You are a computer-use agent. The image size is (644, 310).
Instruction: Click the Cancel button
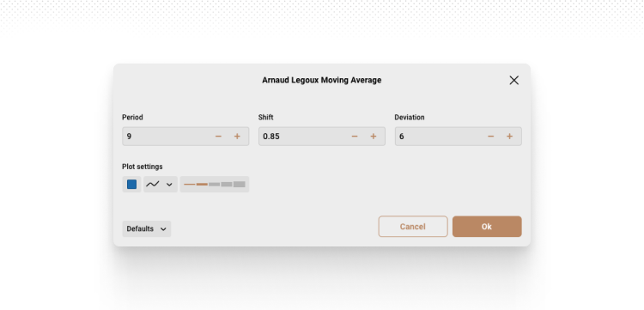(x=413, y=227)
